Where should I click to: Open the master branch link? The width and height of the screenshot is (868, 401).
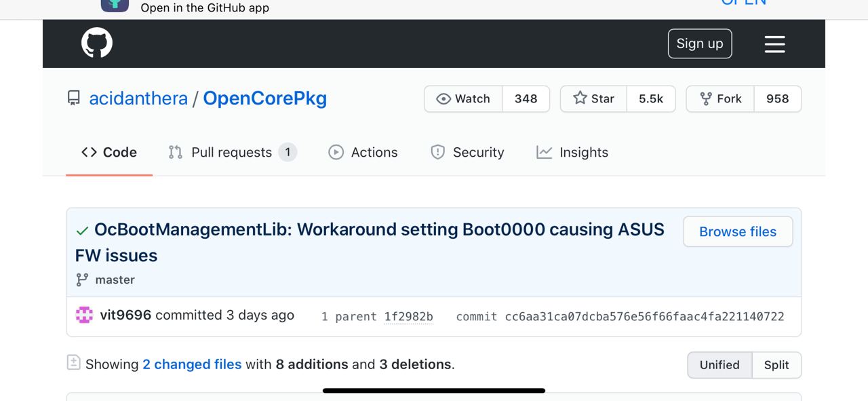115,280
